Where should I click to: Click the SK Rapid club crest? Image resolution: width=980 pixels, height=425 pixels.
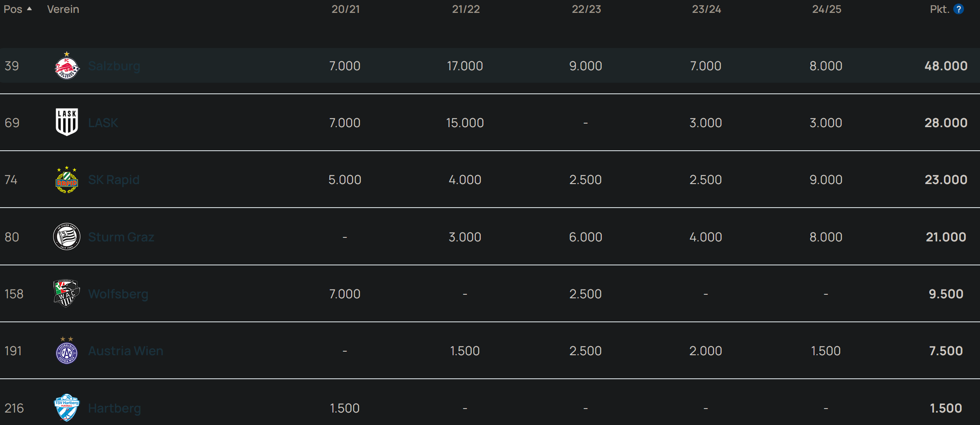click(x=67, y=180)
